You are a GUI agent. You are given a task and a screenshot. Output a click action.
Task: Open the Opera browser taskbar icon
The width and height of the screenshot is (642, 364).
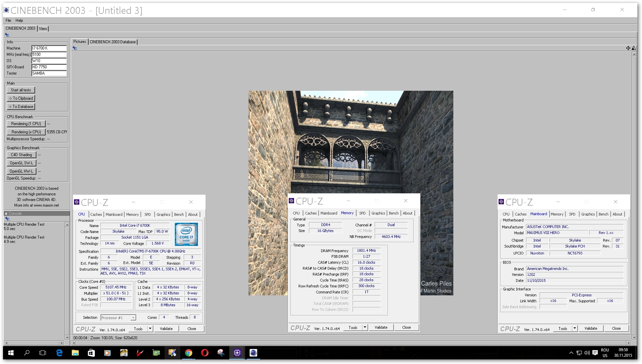coord(205,353)
